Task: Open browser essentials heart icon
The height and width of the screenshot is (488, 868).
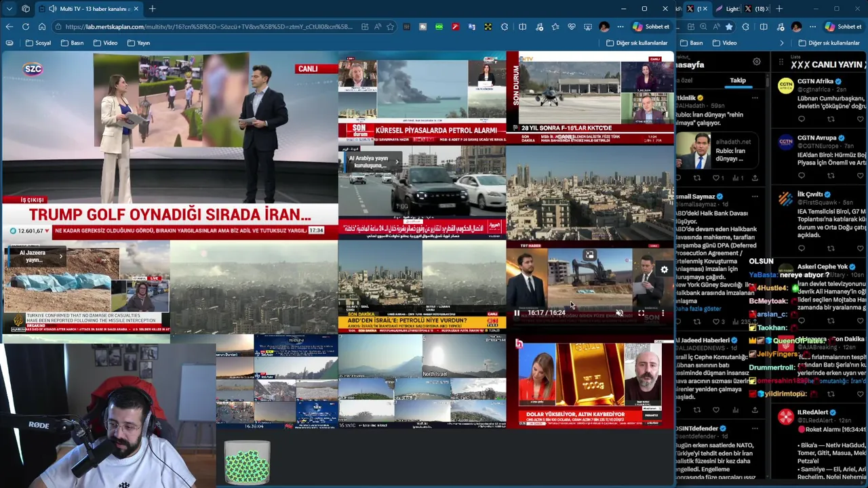Action: [x=571, y=26]
